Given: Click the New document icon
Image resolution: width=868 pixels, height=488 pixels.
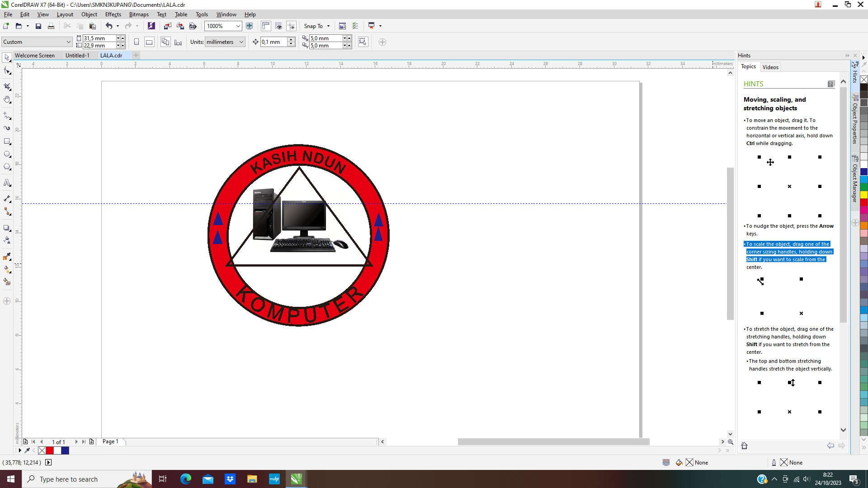Looking at the screenshot, I should (6, 26).
